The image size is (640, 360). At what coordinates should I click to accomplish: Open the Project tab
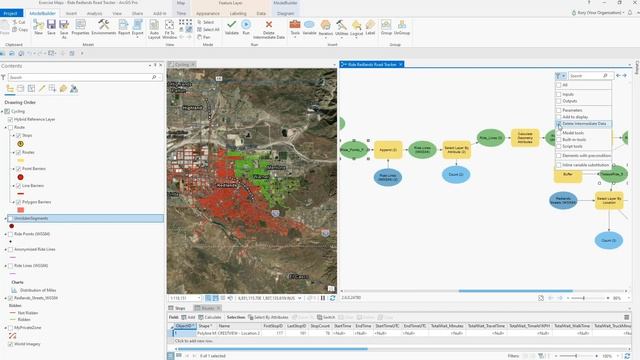point(11,13)
